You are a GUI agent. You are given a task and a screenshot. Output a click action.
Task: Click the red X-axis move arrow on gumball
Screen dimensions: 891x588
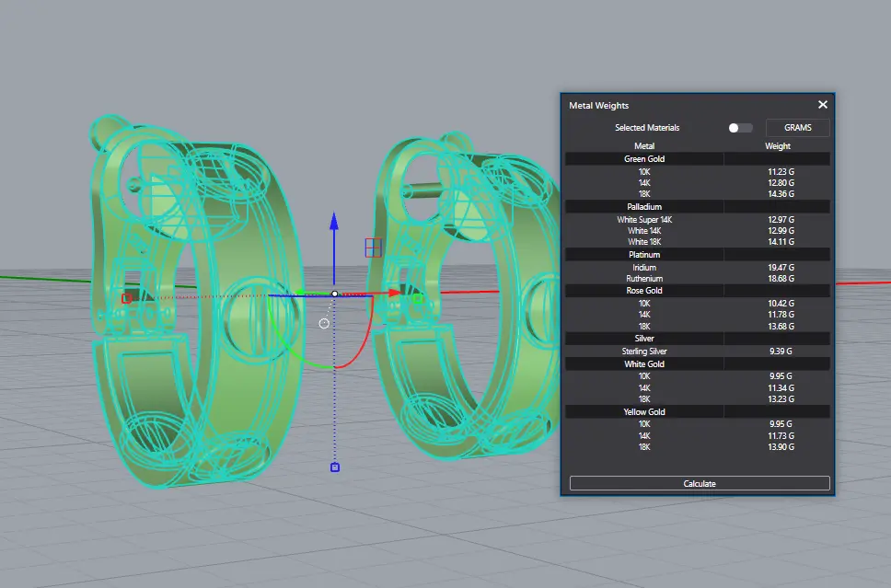(394, 293)
